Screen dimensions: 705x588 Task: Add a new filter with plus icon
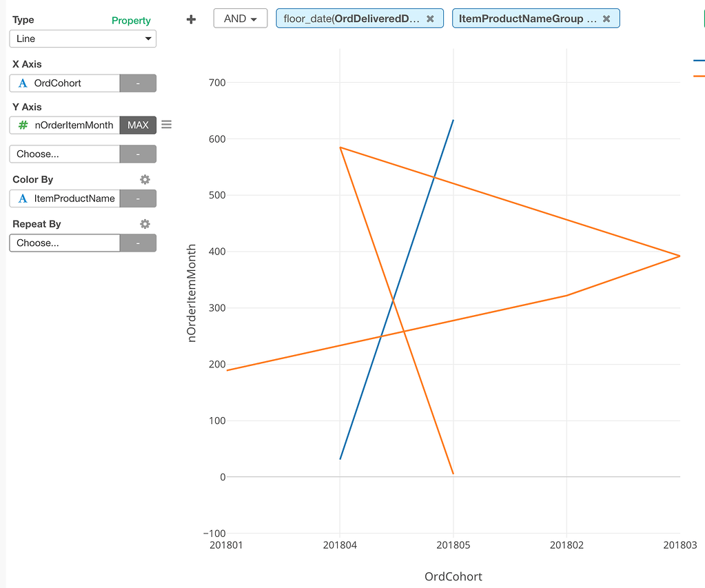(x=191, y=19)
